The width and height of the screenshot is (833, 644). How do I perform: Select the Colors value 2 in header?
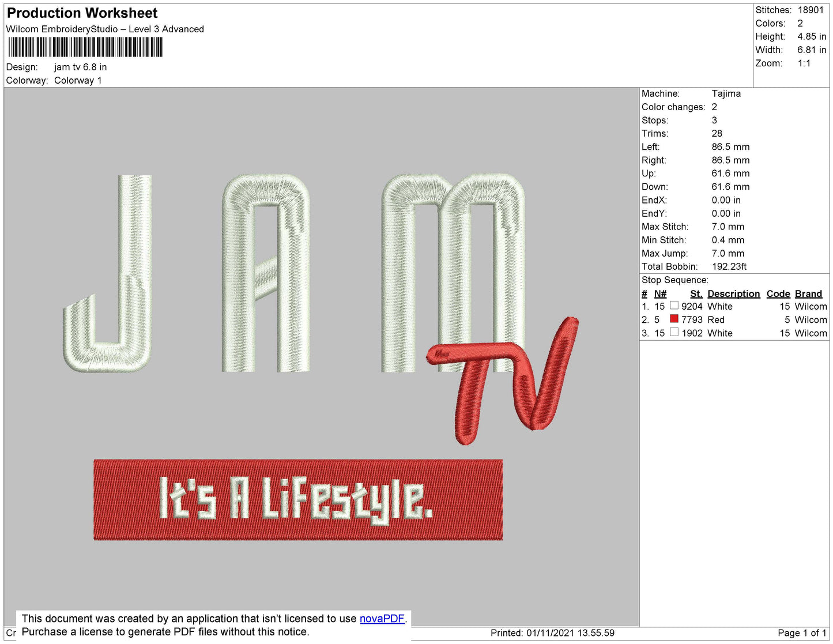pyautogui.click(x=800, y=23)
